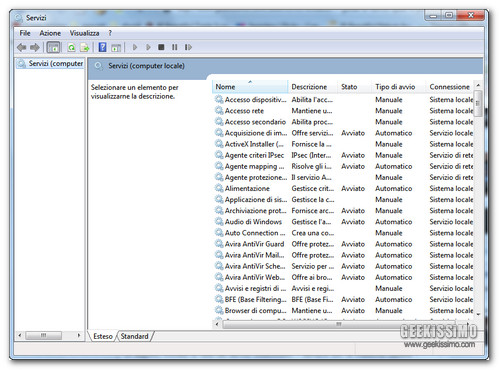Select the Applicazione di sis... service
499x370 pixels.
click(344, 199)
